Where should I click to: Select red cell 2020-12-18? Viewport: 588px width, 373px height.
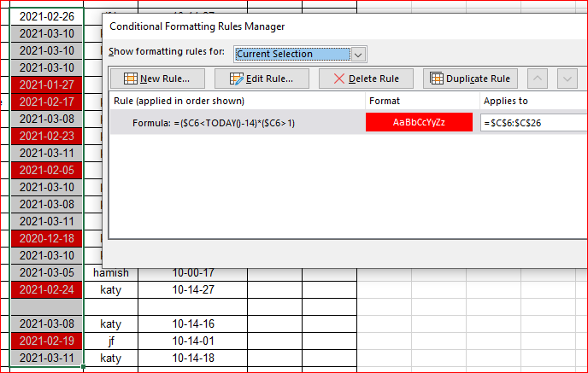click(x=47, y=238)
